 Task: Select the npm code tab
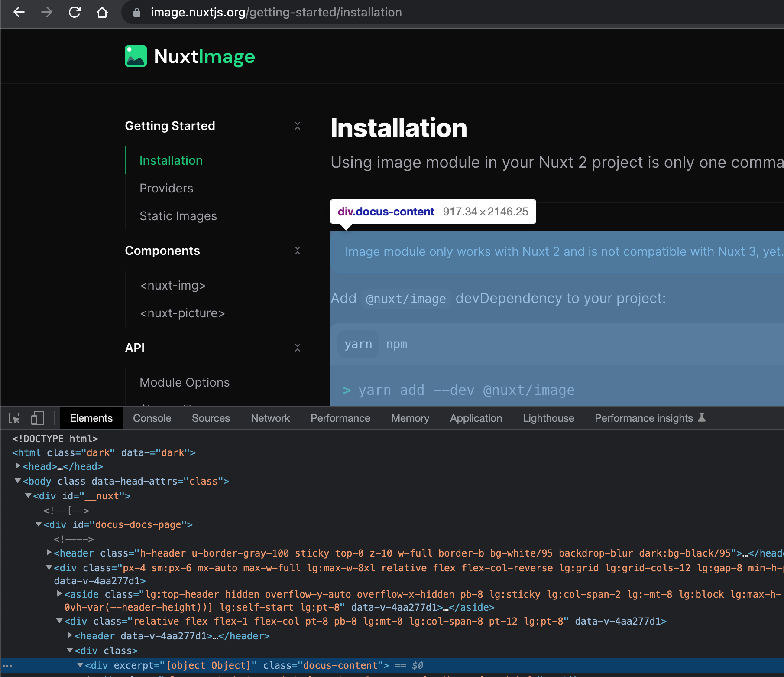pyautogui.click(x=397, y=344)
